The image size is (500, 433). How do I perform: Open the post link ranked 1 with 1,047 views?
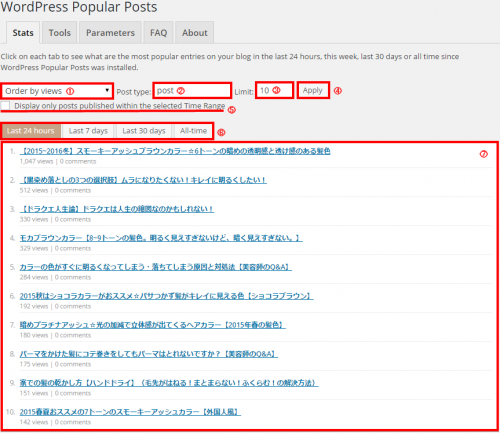coord(175,151)
